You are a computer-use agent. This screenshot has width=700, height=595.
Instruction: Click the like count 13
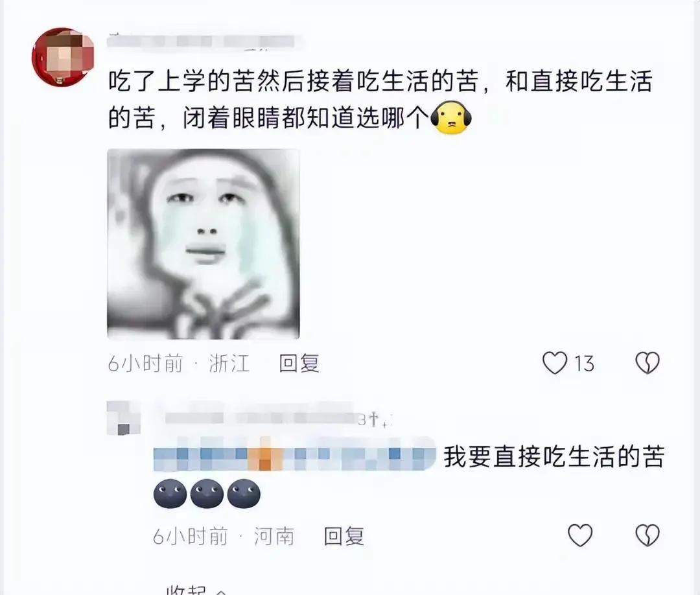[x=584, y=364]
